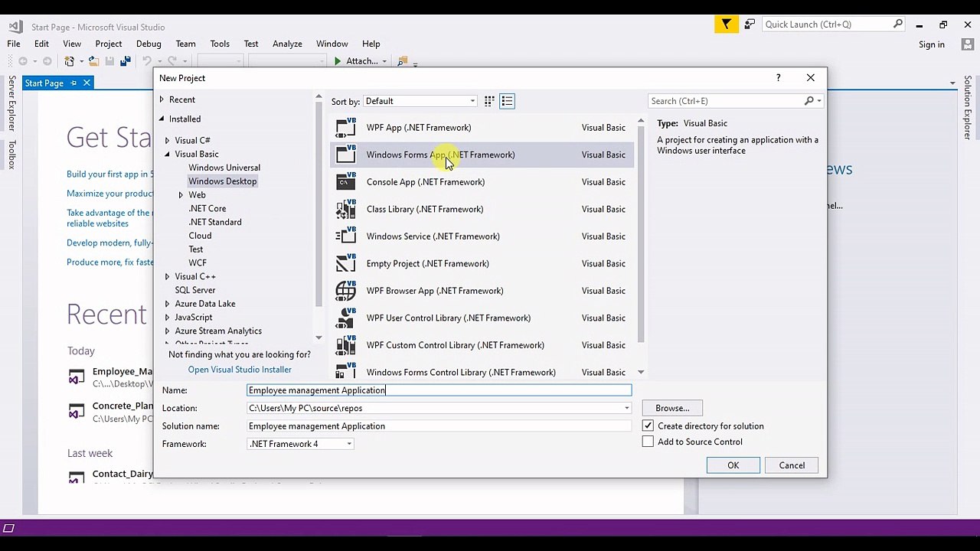Collapse the Visual Basic node
This screenshot has width=980, height=551.
point(168,154)
